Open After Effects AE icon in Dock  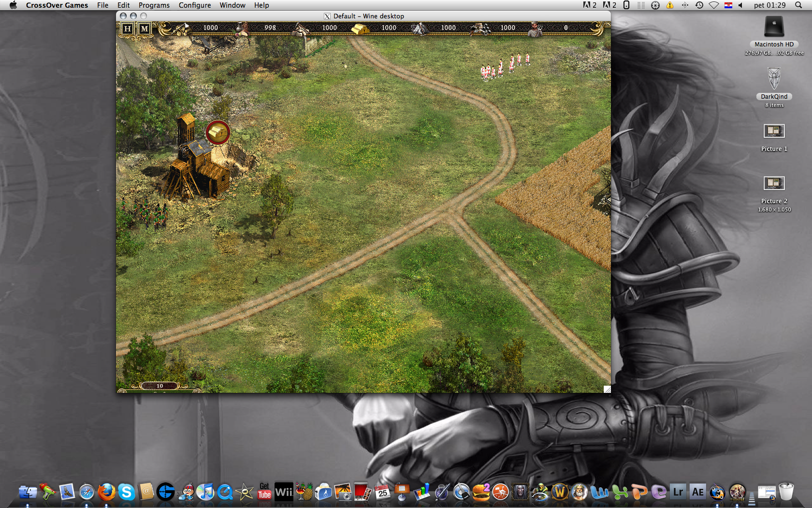[x=698, y=492]
